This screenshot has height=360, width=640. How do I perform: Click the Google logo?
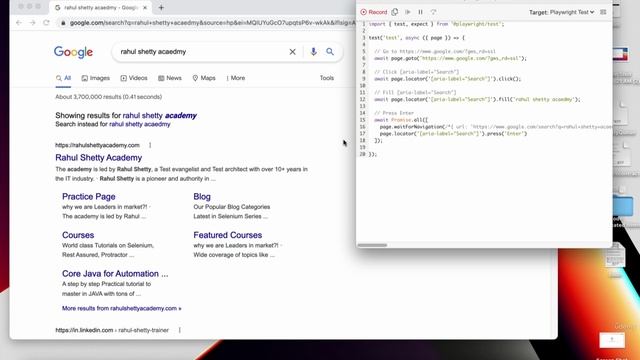[73, 52]
